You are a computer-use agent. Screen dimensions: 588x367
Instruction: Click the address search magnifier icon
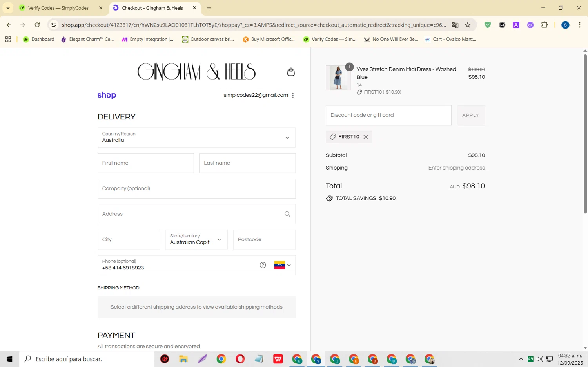coord(287,214)
